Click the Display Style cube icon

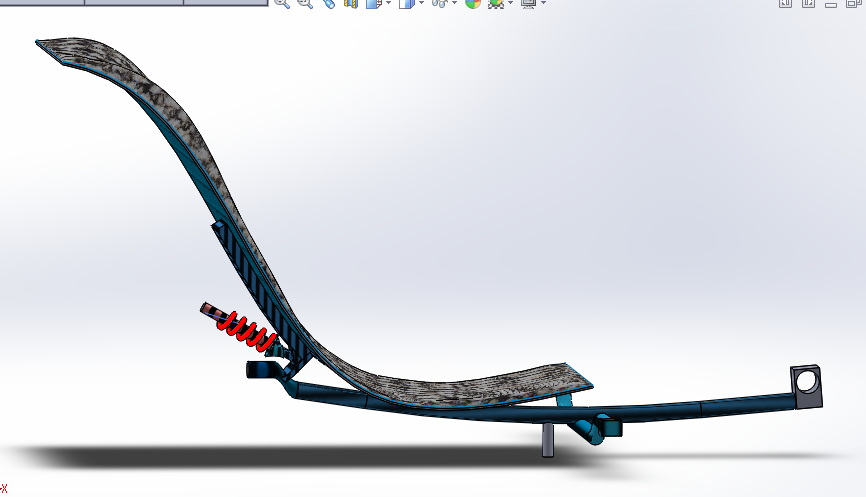406,3
